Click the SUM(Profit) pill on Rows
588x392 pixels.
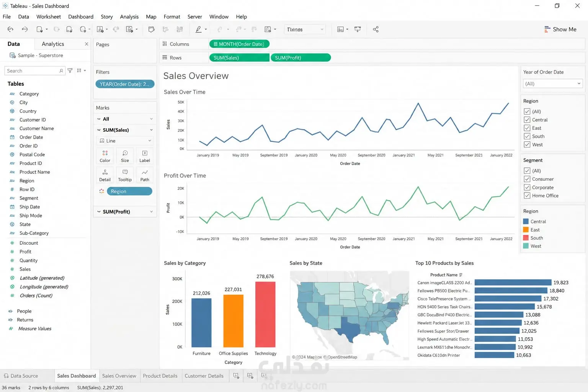pos(301,58)
